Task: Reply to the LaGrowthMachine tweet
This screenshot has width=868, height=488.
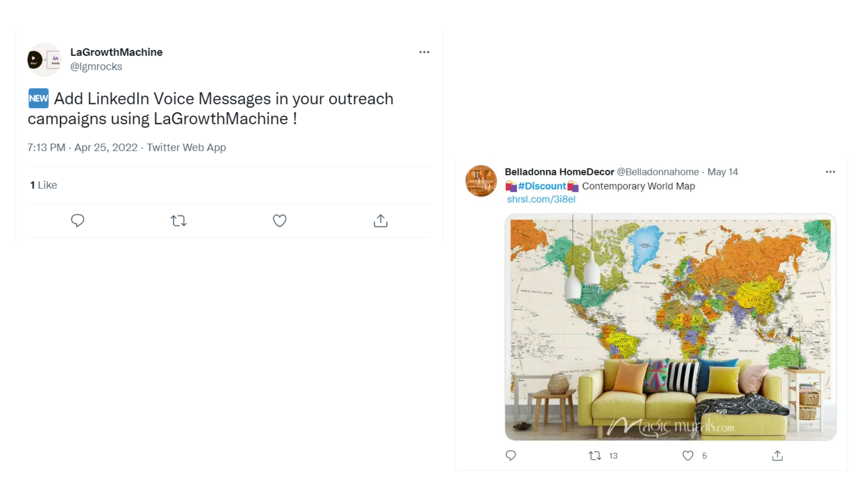Action: coord(77,221)
